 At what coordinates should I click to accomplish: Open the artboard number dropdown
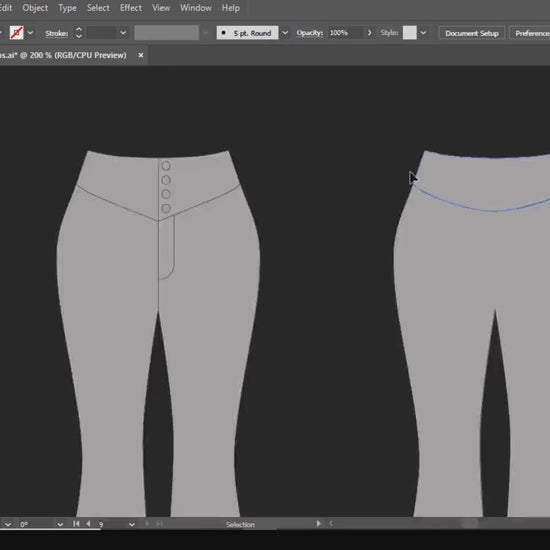tap(132, 524)
